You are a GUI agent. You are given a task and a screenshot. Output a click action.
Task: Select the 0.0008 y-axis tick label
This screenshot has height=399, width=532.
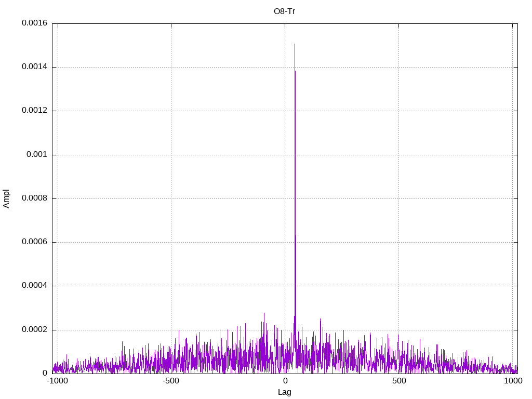pyautogui.click(x=34, y=198)
